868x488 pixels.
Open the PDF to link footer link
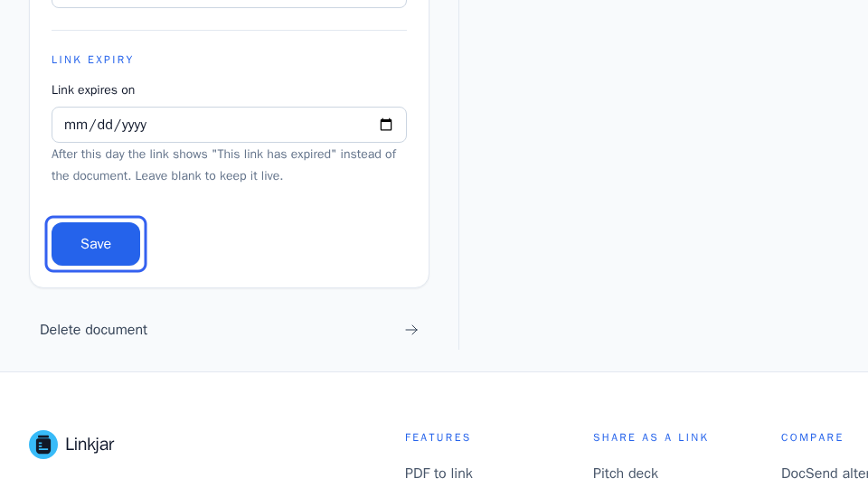pos(439,474)
